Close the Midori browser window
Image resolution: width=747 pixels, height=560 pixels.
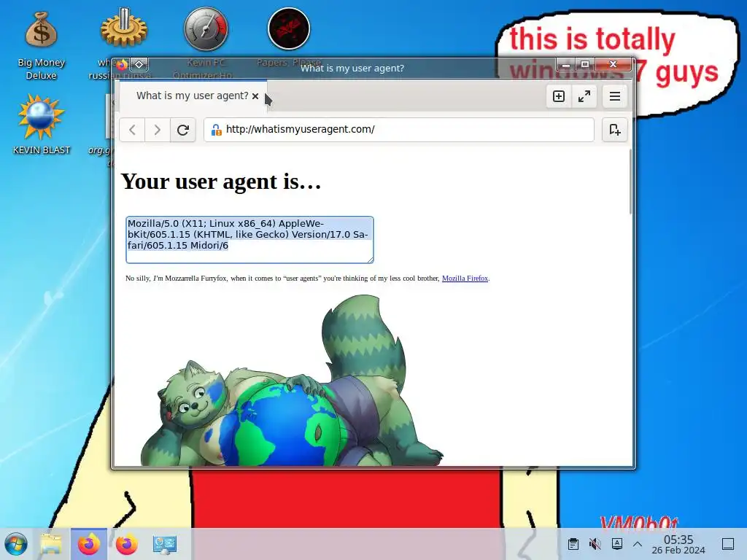[x=613, y=64]
